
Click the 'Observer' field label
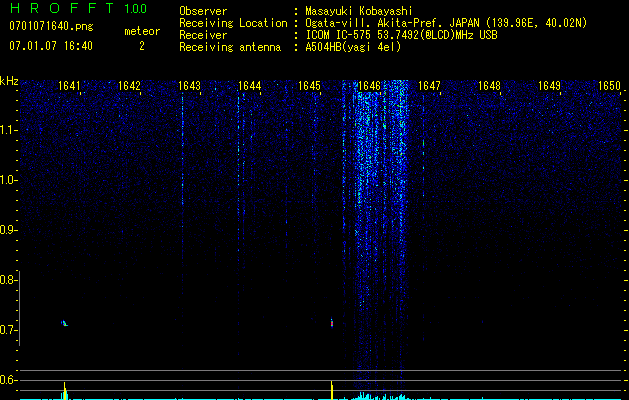point(203,11)
